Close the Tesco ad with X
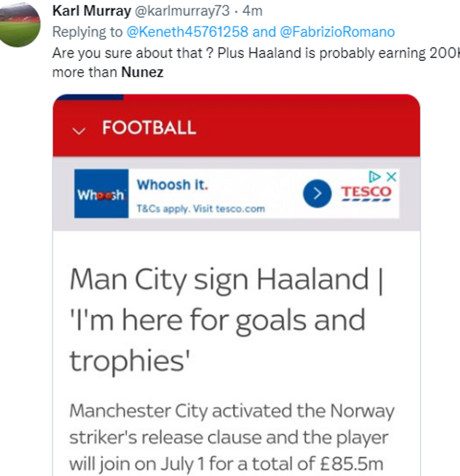The width and height of the screenshot is (460, 476). tap(391, 177)
